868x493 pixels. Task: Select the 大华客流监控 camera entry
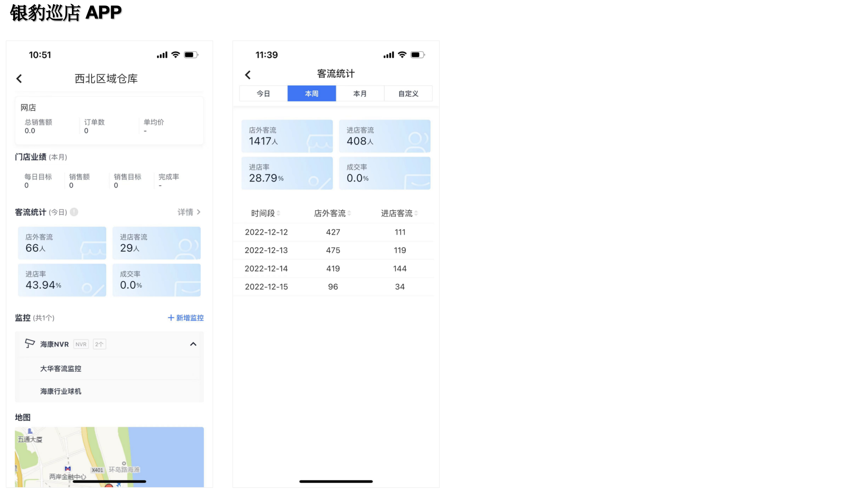[x=61, y=368]
